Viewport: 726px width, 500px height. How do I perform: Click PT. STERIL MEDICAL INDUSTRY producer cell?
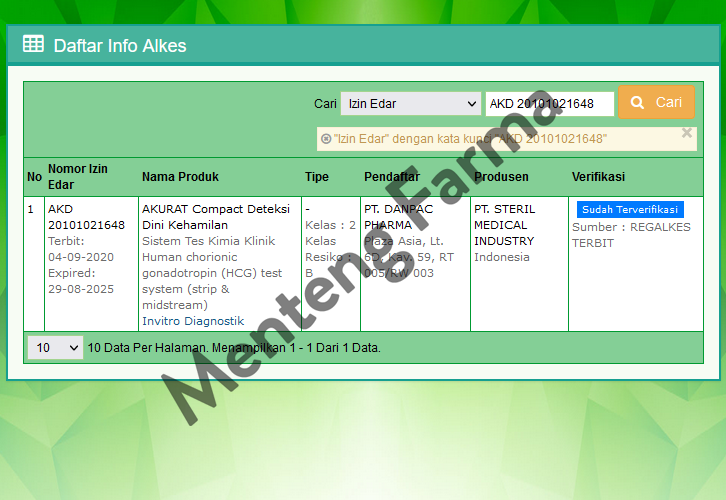click(504, 225)
